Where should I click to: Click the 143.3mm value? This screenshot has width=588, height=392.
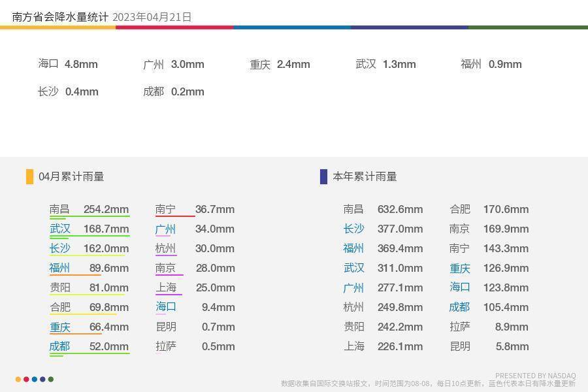coord(506,248)
